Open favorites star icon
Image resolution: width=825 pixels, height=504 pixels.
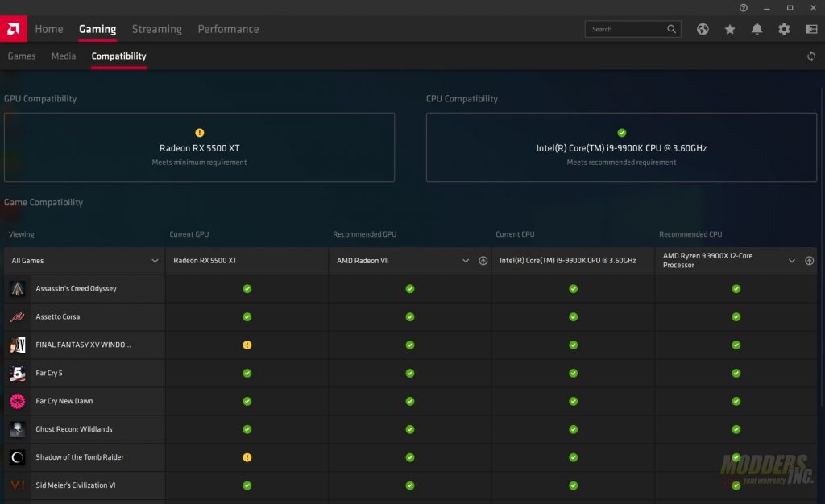coord(730,29)
